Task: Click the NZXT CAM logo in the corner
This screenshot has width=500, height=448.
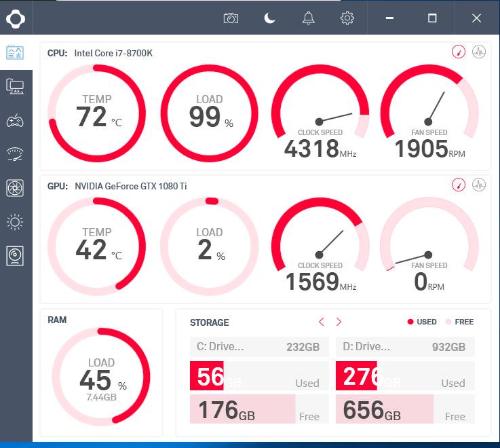Action: (x=16, y=18)
